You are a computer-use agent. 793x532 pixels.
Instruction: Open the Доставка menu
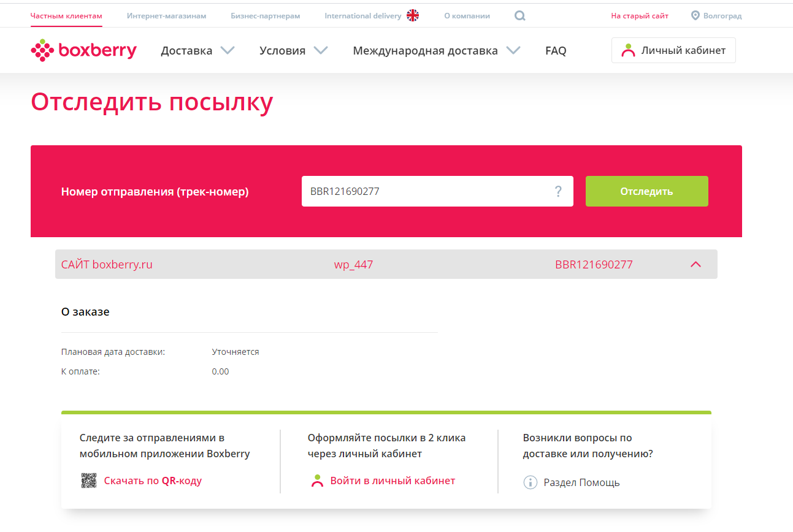pyautogui.click(x=186, y=51)
